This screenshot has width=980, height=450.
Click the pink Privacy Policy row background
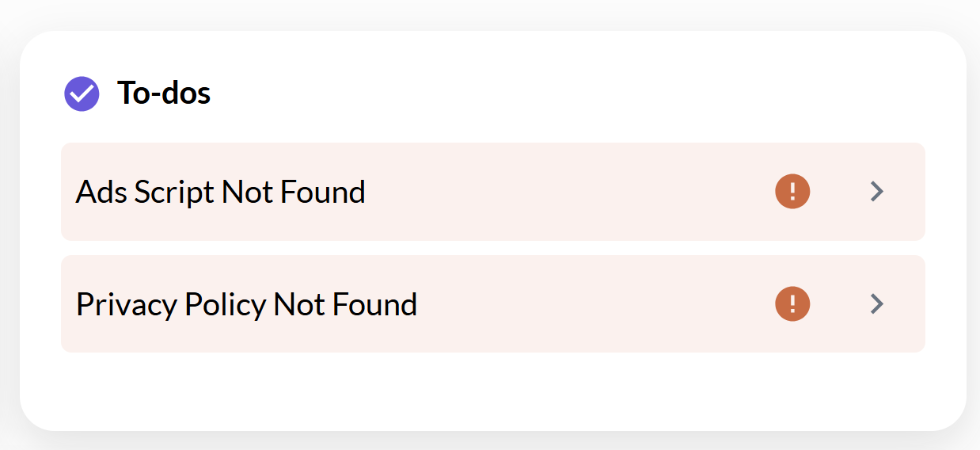click(x=594, y=304)
